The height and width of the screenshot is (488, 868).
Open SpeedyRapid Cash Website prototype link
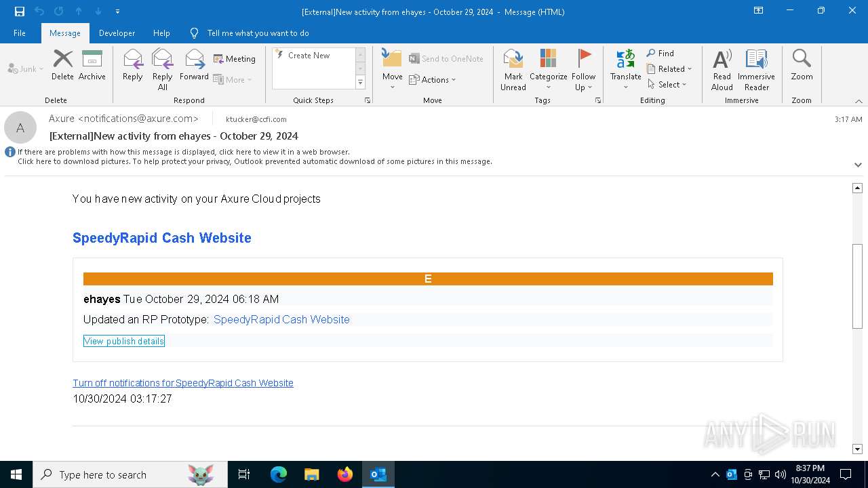(281, 319)
